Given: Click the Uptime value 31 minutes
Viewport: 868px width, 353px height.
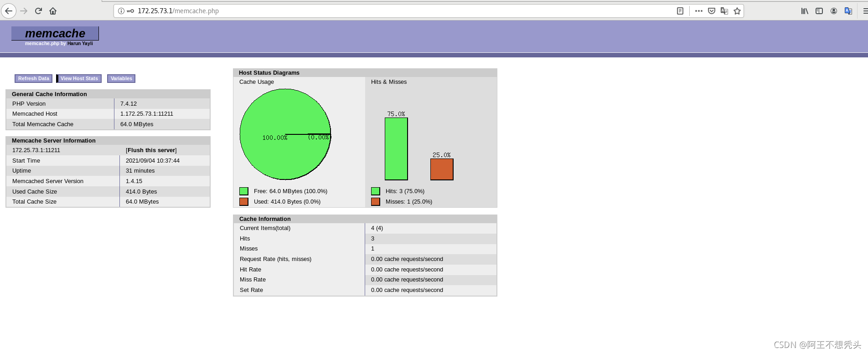Looking at the screenshot, I should 140,171.
